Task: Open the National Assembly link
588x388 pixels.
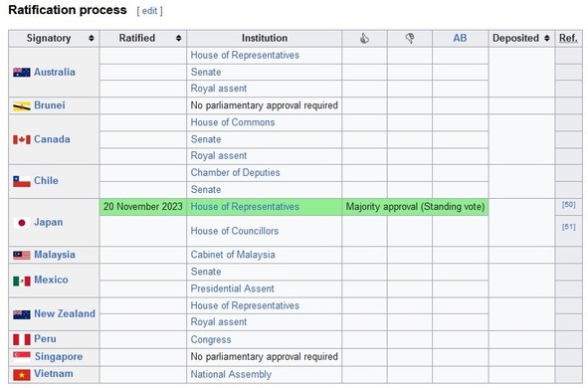Action: (231, 374)
